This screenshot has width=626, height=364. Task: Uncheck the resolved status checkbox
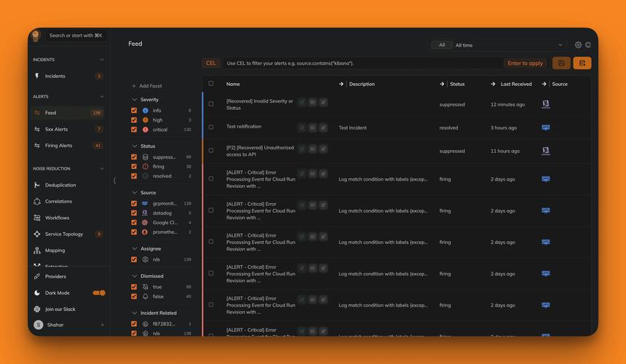(x=134, y=176)
